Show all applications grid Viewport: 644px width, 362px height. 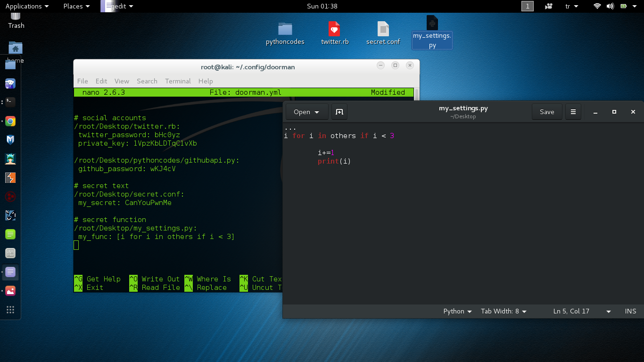pyautogui.click(x=10, y=310)
